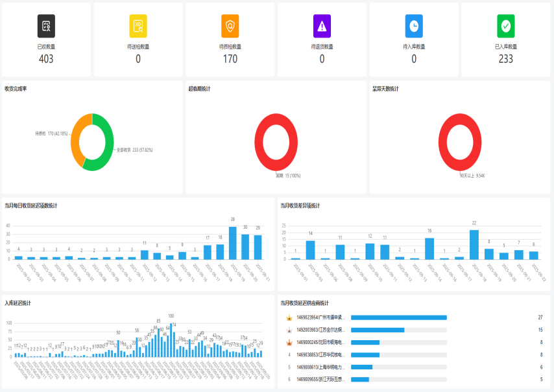Click the yellow 待送检数量 icon
Viewport: 554px width, 392px height.
138,26
